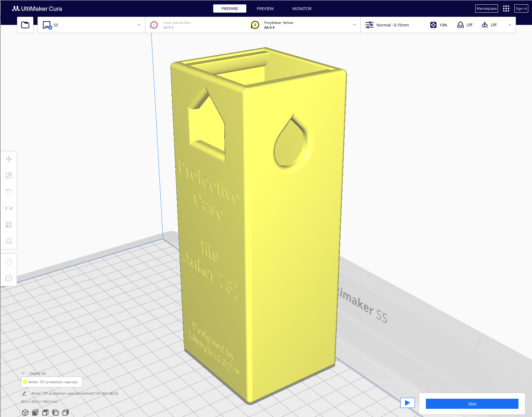Image resolution: width=532 pixels, height=417 pixels.
Task: Click the Open File folder icon
Action: tap(25, 25)
